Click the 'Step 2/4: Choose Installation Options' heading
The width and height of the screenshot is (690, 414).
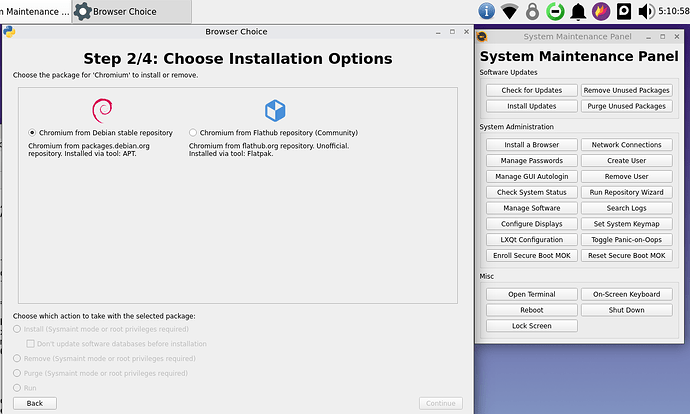238,59
